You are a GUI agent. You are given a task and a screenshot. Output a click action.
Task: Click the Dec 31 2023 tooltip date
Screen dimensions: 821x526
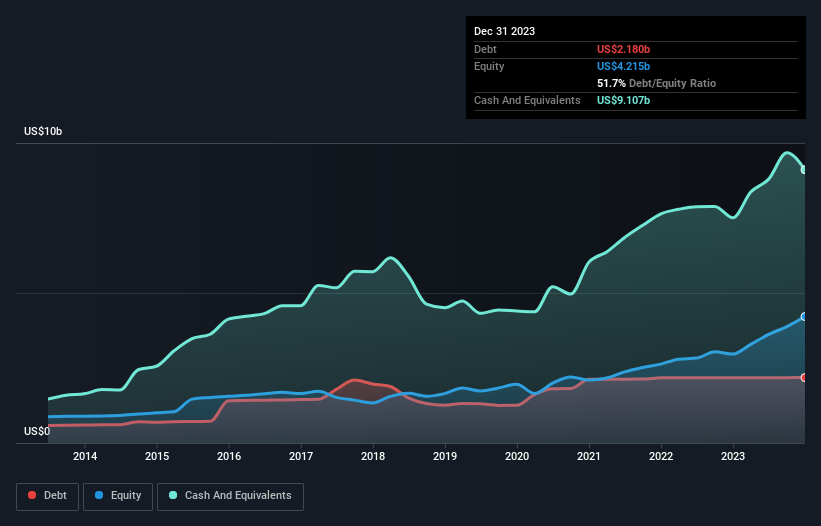[x=504, y=31]
